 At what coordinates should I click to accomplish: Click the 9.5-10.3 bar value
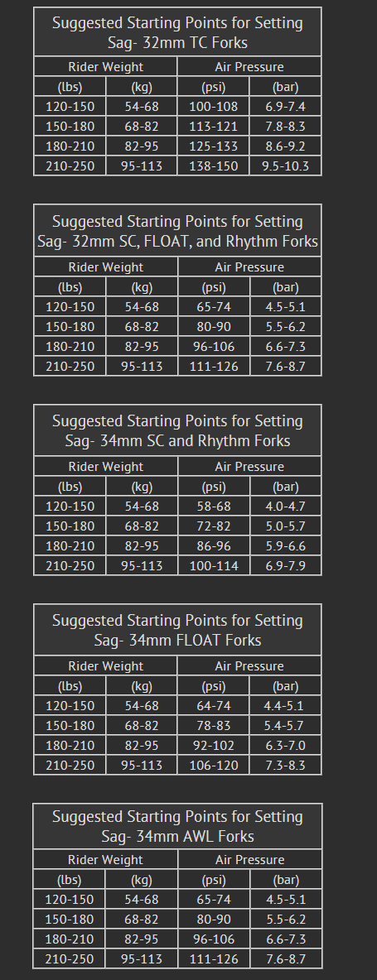click(x=285, y=166)
